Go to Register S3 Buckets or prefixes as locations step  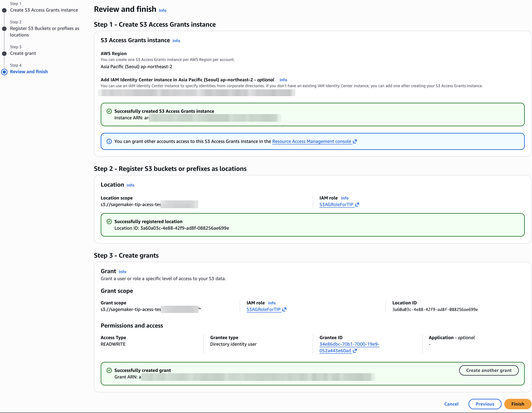[x=45, y=32]
